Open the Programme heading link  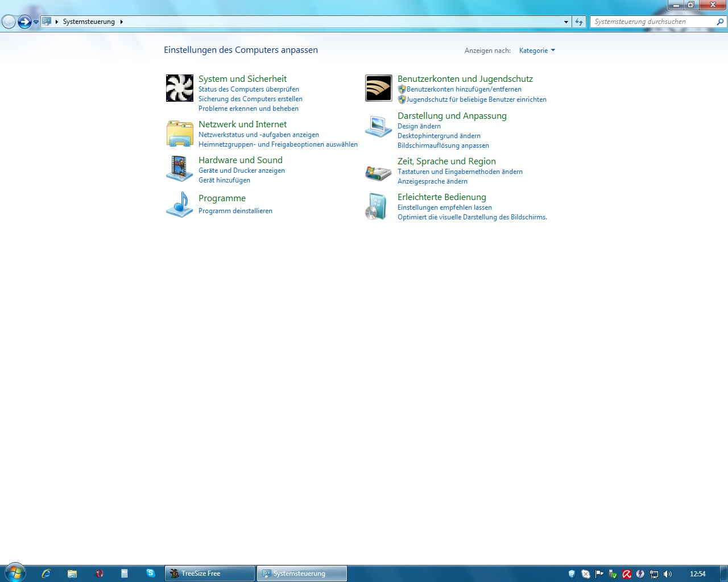point(222,198)
